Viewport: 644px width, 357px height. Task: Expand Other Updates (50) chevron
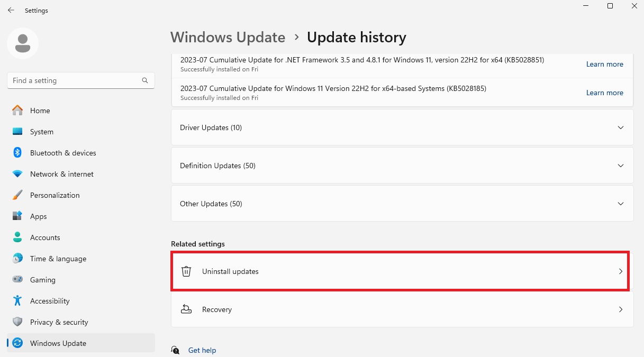click(x=621, y=204)
